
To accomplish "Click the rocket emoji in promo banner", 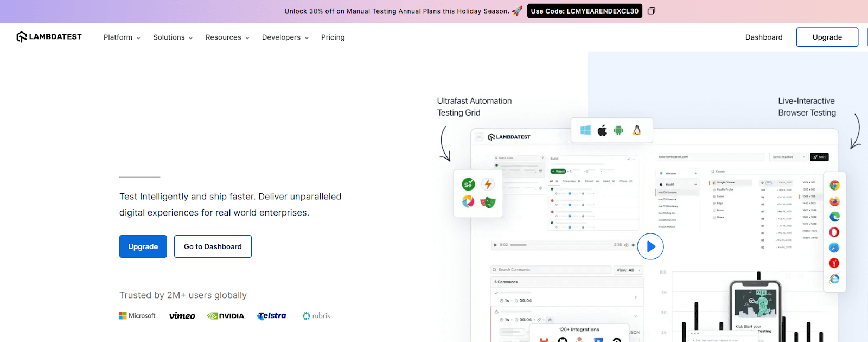I will pyautogui.click(x=517, y=11).
